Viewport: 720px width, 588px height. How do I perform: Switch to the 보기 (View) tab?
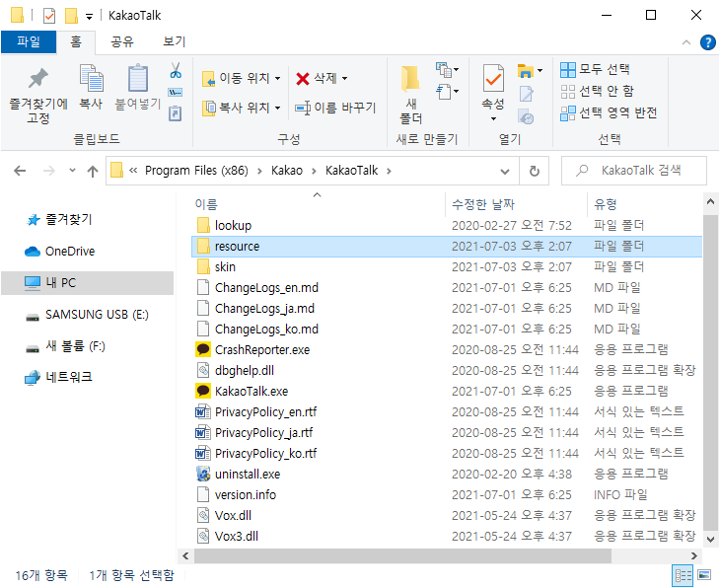[x=175, y=42]
